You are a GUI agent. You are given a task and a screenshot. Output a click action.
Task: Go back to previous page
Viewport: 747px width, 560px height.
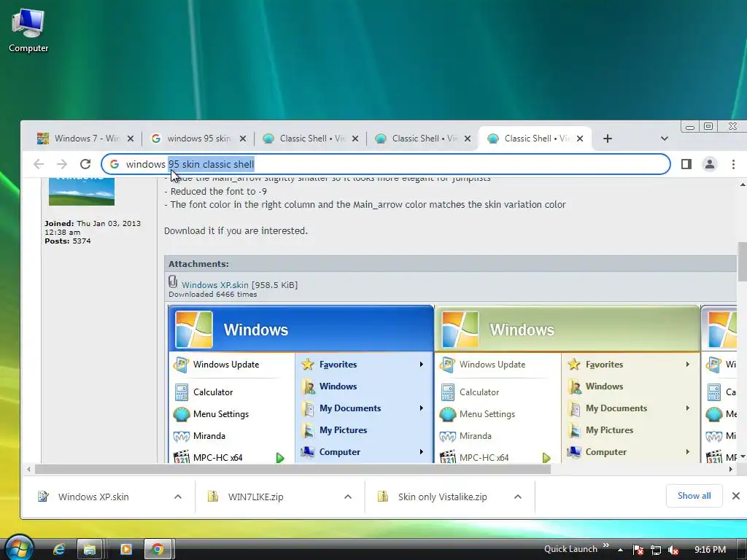point(39,164)
